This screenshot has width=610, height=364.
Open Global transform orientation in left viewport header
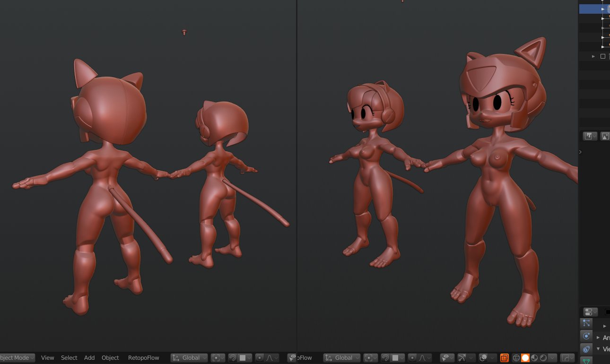coord(189,358)
